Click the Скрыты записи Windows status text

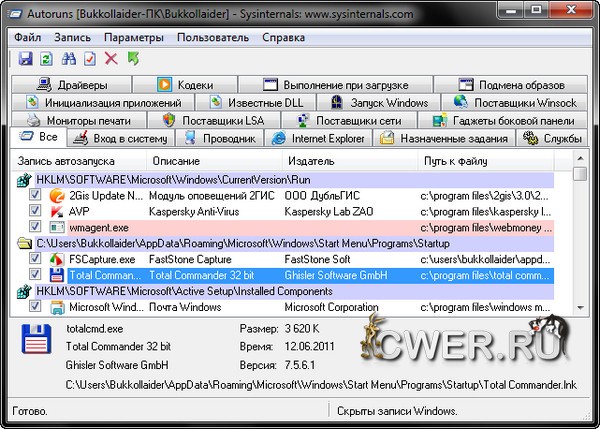[x=397, y=411]
